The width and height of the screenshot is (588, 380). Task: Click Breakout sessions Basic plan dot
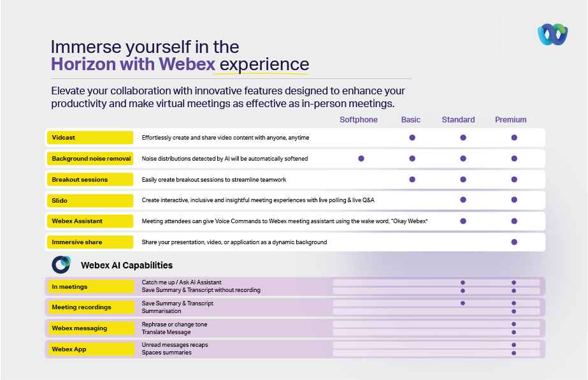(412, 179)
